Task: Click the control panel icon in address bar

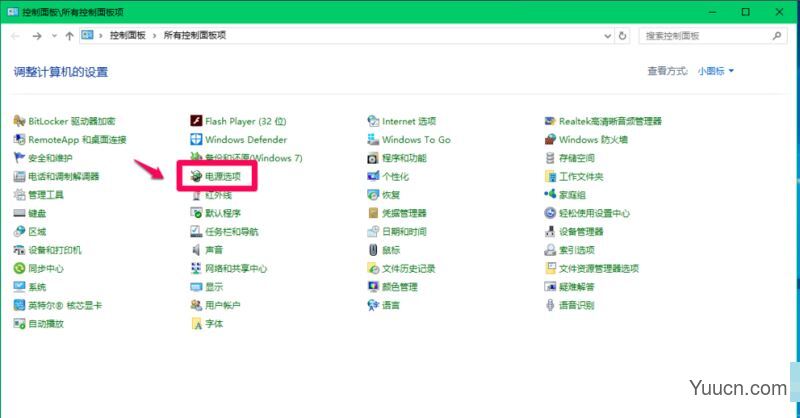Action: 88,35
